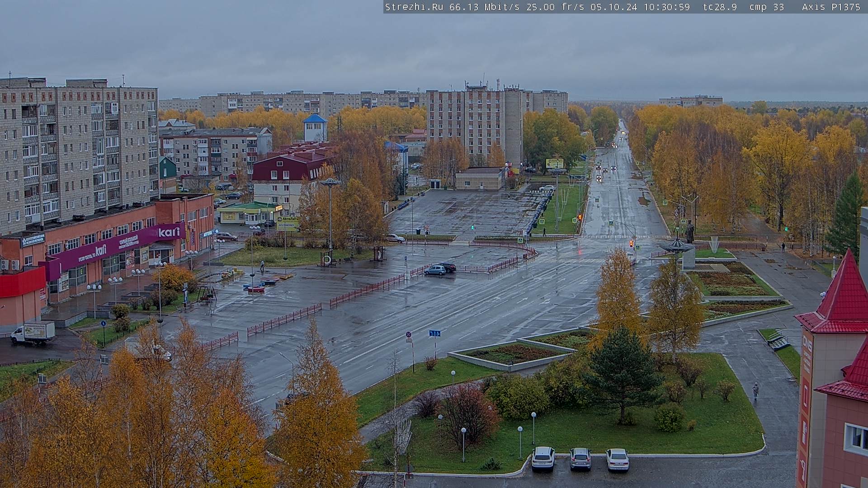Click the cmp 33 compression value
868x488 pixels.
click(767, 7)
